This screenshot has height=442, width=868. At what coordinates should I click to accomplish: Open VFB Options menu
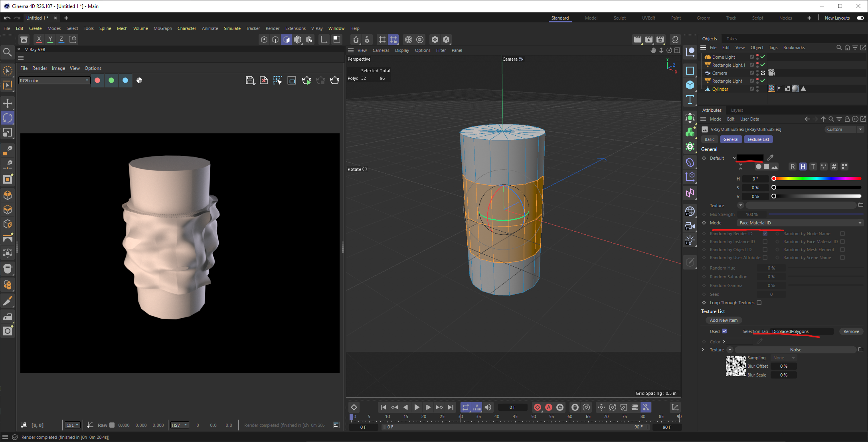tap(93, 68)
